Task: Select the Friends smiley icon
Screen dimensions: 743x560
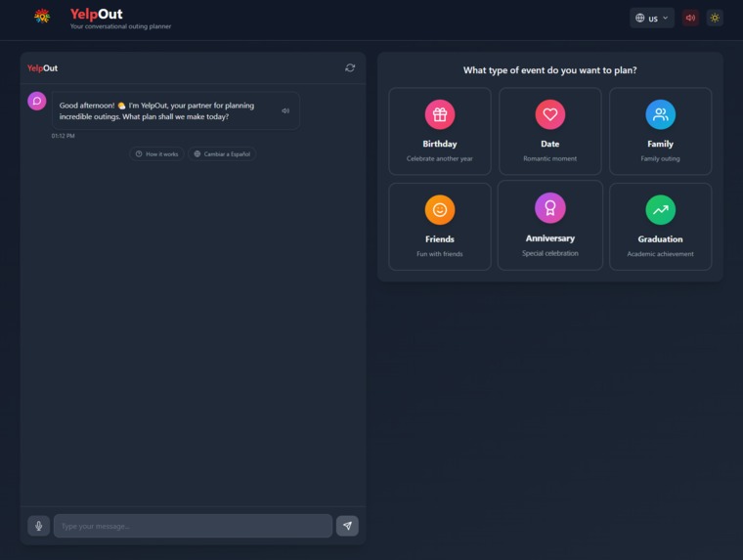Action: coord(440,209)
